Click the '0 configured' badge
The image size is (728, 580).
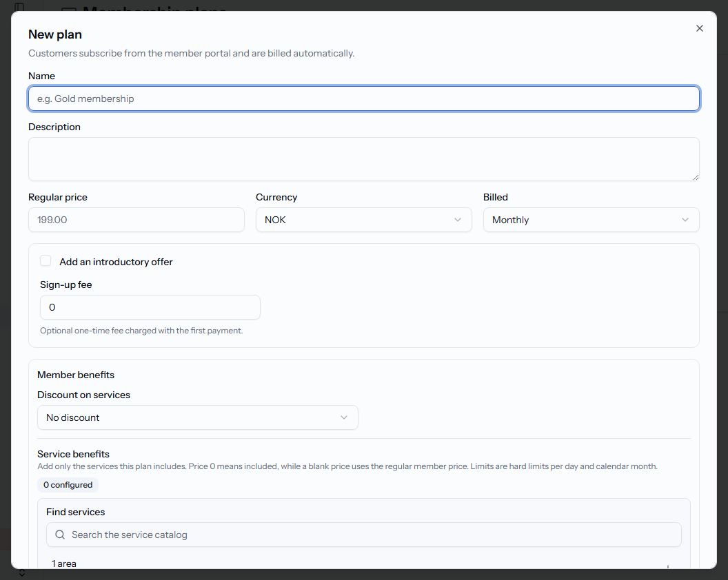point(68,485)
